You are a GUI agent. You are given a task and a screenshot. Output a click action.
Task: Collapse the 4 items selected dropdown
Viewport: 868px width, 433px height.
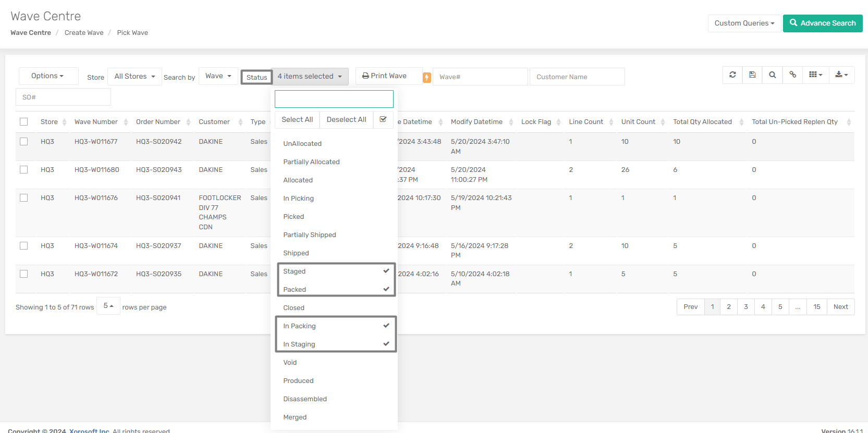coord(310,76)
